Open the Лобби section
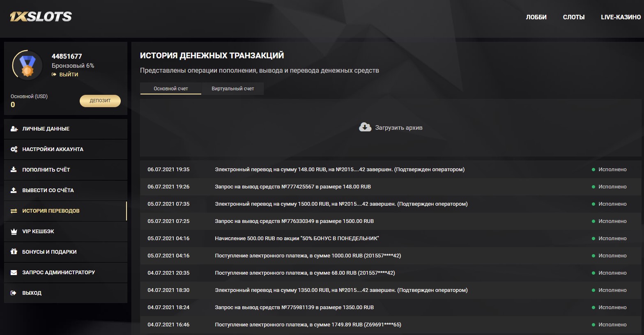The image size is (644, 335). point(536,17)
